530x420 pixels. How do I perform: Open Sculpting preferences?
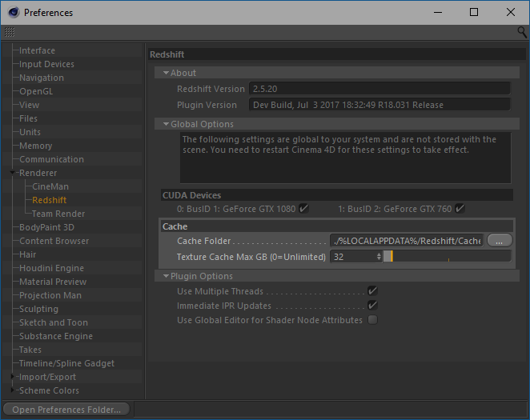coord(38,309)
